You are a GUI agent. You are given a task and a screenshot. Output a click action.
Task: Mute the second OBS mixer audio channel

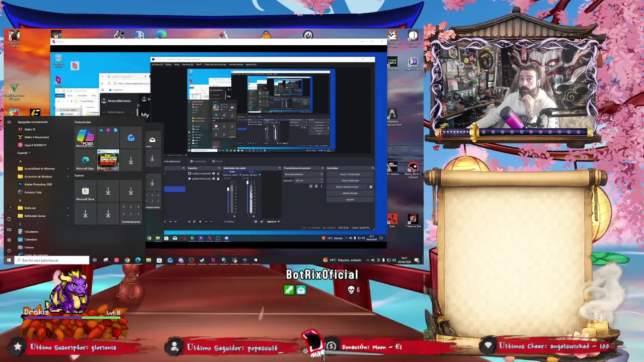(x=249, y=216)
